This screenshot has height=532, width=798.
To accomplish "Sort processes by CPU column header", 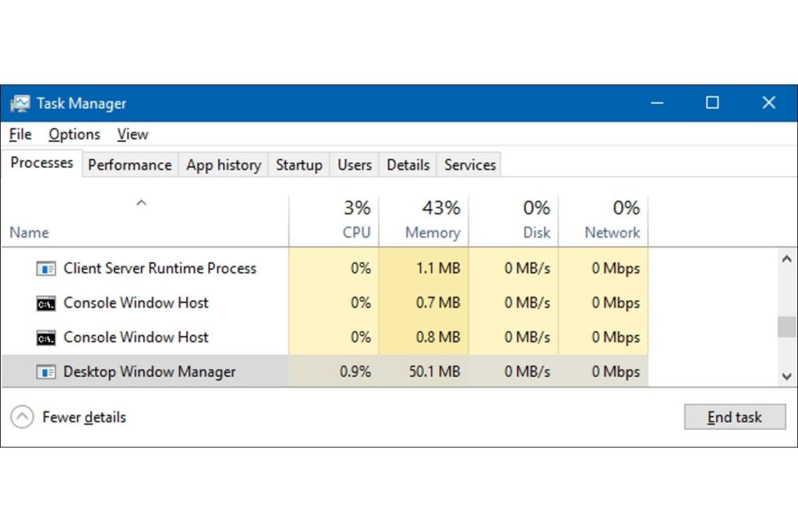I will 356,232.
